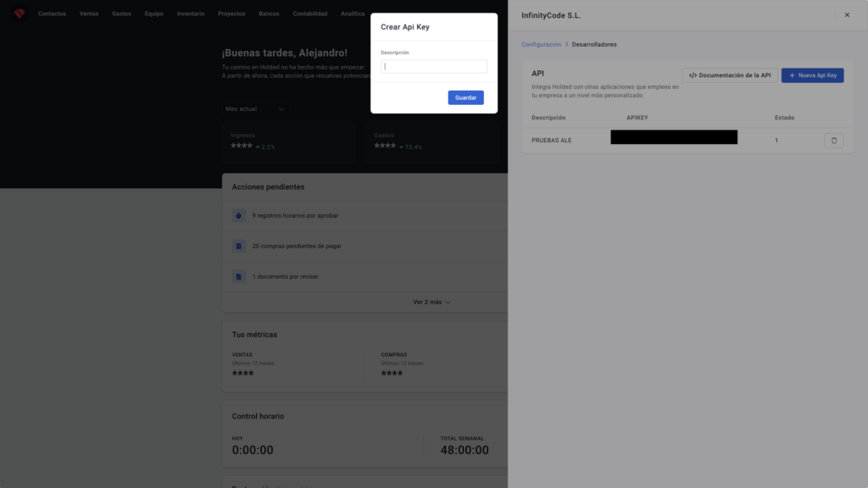Click the Descripción column header
The width and height of the screenshot is (868, 488).
point(548,118)
